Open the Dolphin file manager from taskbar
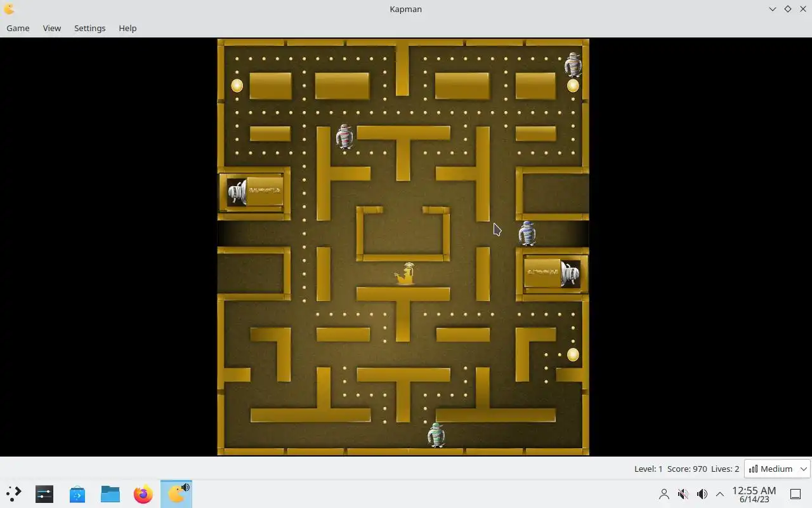Screen dimensions: 812x508 (x=110, y=494)
